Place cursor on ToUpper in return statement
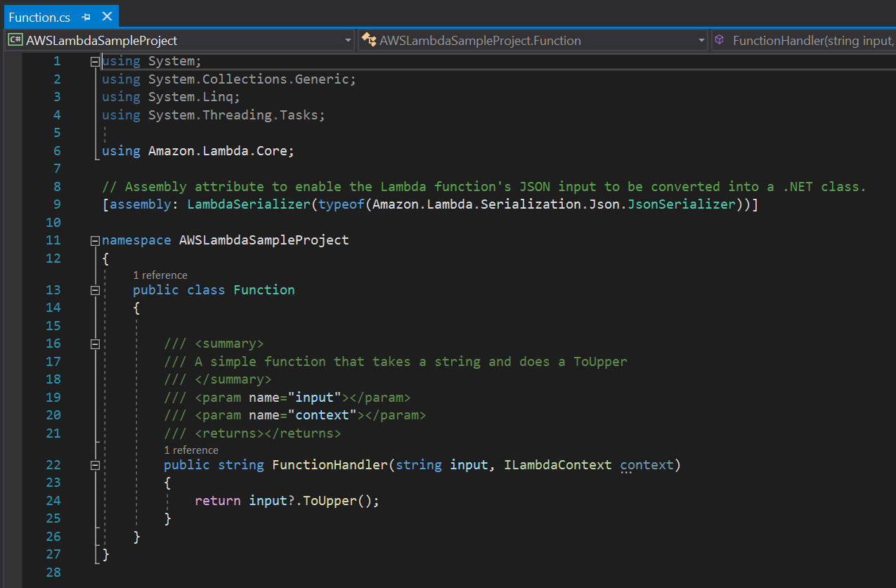Image resolution: width=896 pixels, height=588 pixels. [x=330, y=501]
